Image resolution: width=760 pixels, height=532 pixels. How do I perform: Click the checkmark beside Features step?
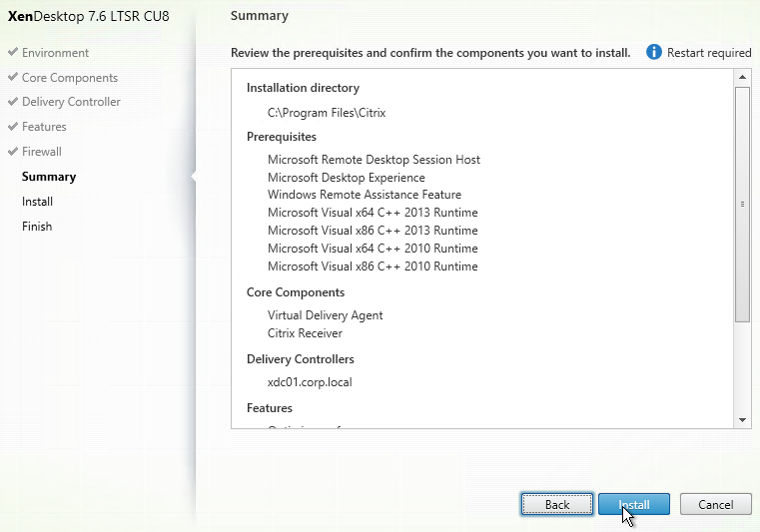(x=13, y=126)
